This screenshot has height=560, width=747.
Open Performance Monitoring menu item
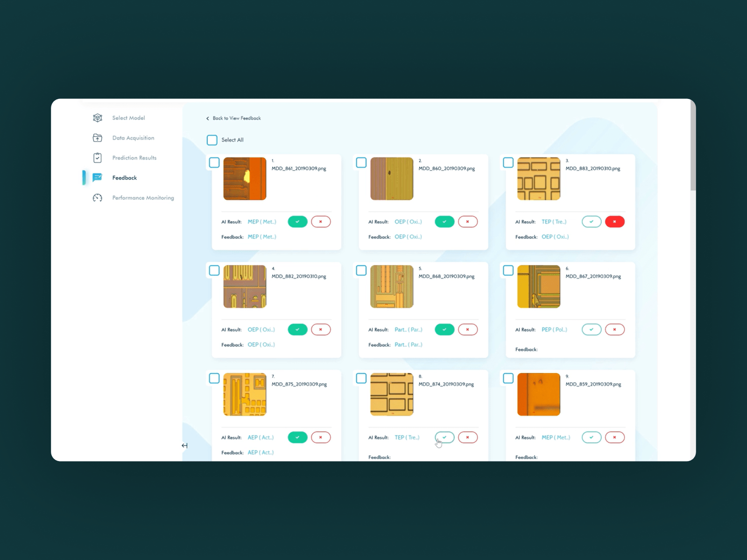tap(143, 198)
